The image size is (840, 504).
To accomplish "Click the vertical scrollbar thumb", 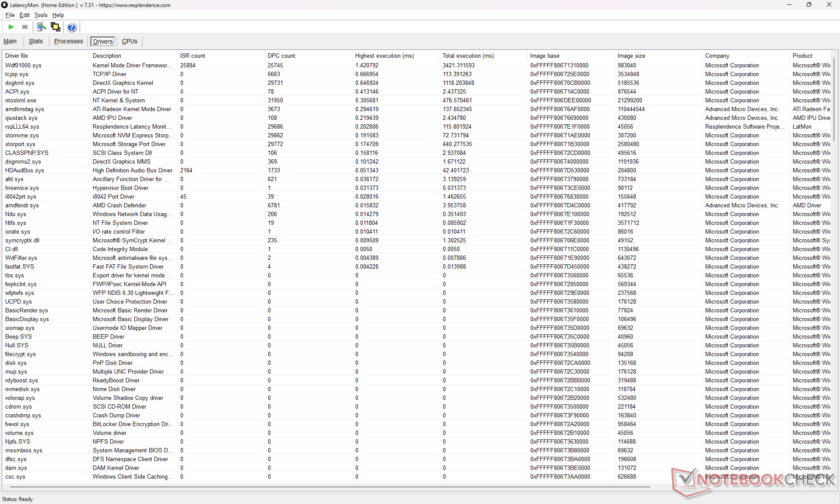I will pyautogui.click(x=834, y=101).
